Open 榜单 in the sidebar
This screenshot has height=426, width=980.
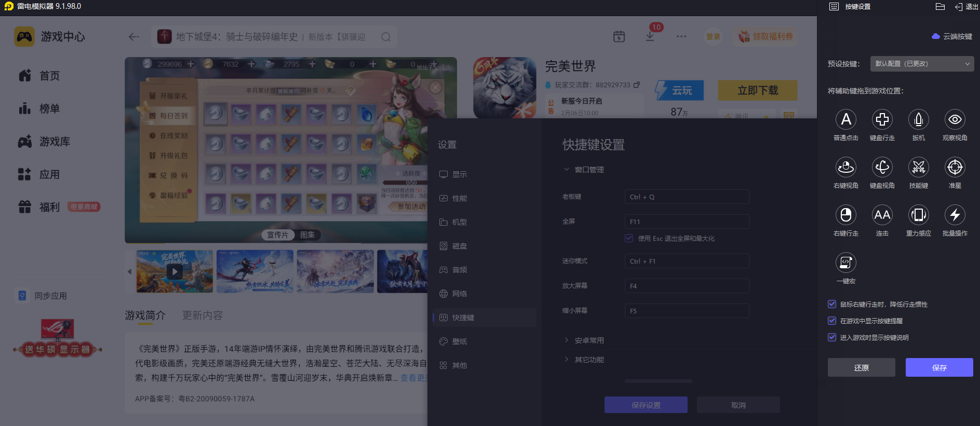click(x=39, y=108)
